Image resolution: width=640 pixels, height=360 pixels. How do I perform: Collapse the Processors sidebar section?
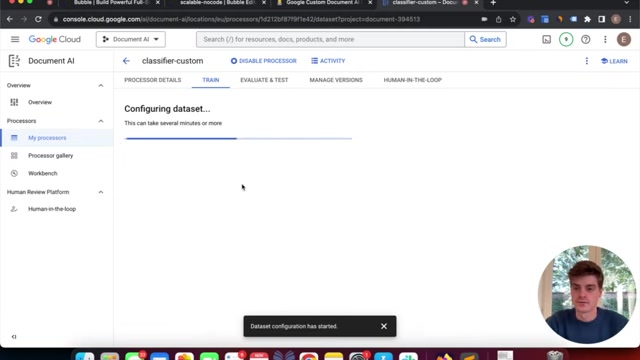[x=101, y=121]
